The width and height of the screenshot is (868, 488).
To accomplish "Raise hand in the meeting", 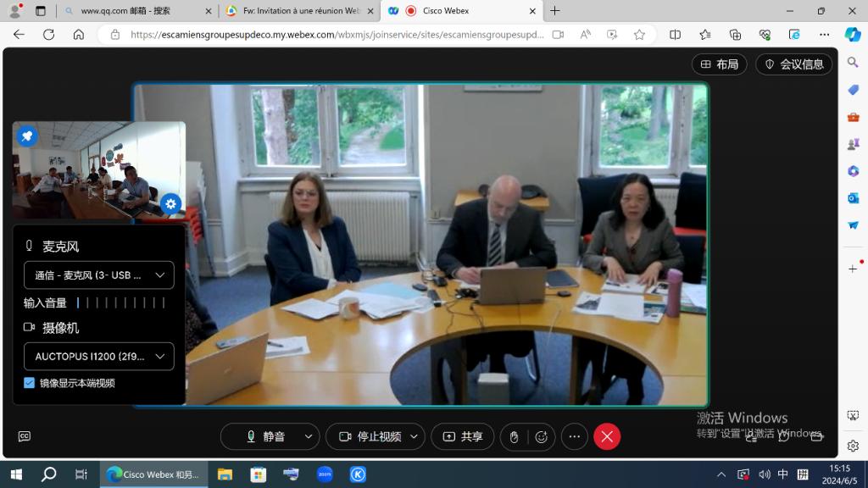I will point(514,436).
